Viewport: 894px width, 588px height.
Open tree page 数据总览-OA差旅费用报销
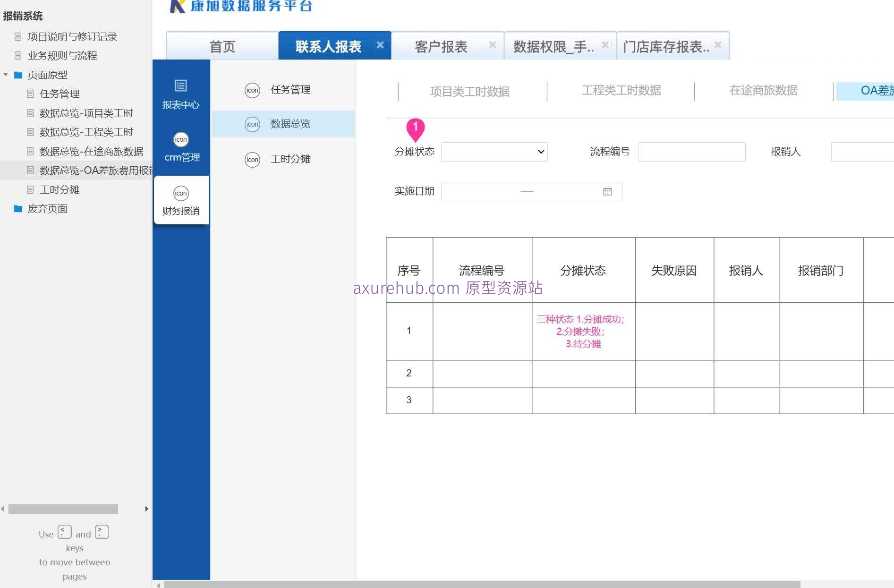95,170
